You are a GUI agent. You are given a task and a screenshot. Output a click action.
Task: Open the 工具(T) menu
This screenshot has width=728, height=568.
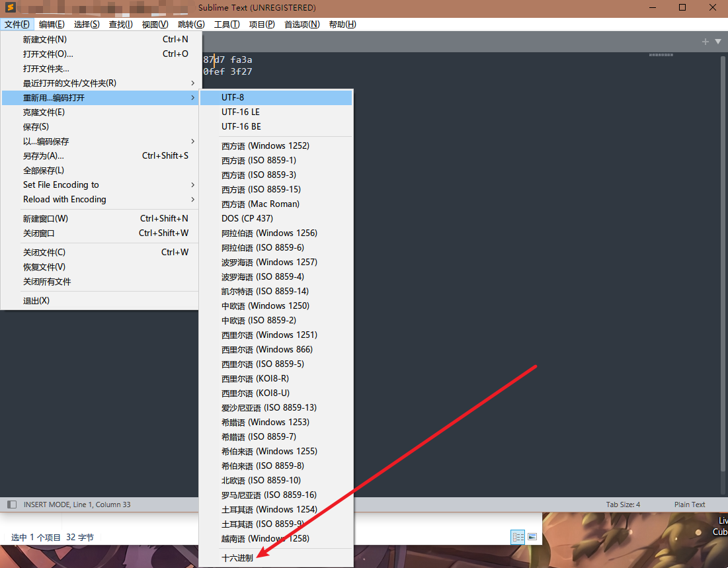tap(227, 24)
